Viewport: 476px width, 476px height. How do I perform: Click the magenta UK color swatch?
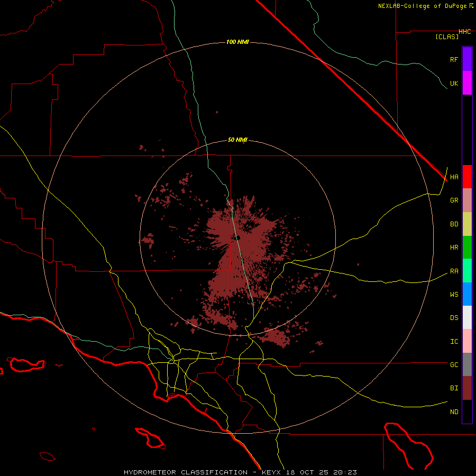tap(467, 83)
